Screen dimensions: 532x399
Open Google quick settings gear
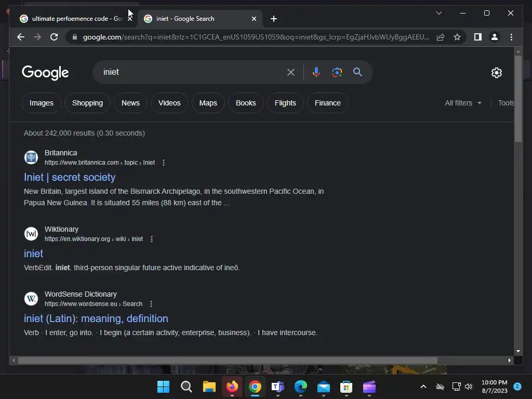(496, 73)
